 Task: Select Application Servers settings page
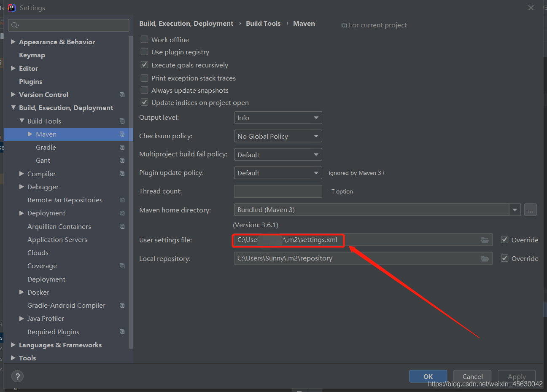tap(57, 239)
